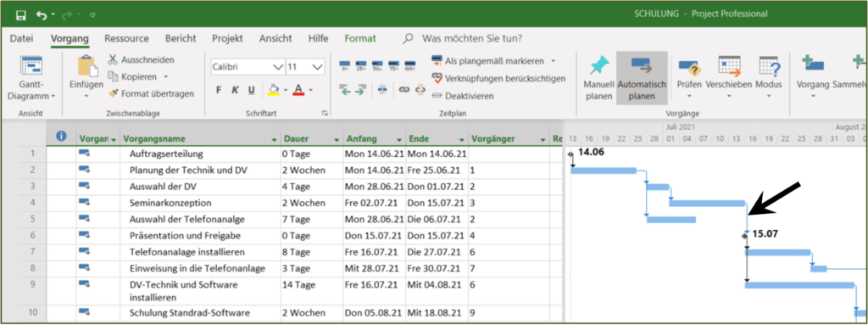Click the Undo arrow icon

[42, 14]
